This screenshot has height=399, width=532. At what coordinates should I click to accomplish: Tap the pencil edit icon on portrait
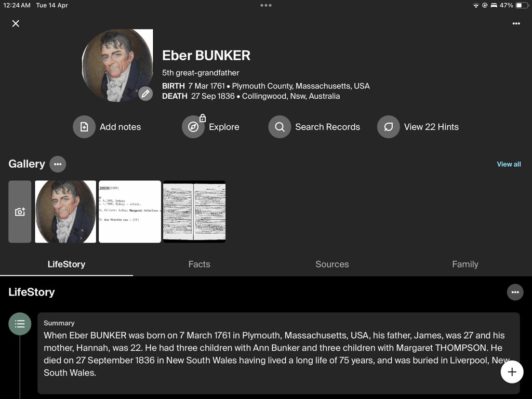click(145, 94)
